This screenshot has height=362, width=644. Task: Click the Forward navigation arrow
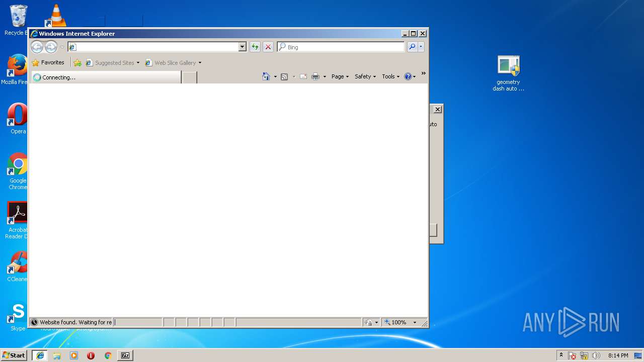51,47
